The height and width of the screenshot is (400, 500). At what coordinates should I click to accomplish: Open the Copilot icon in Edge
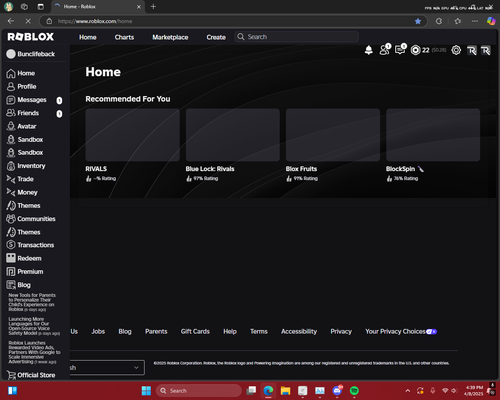(x=491, y=21)
